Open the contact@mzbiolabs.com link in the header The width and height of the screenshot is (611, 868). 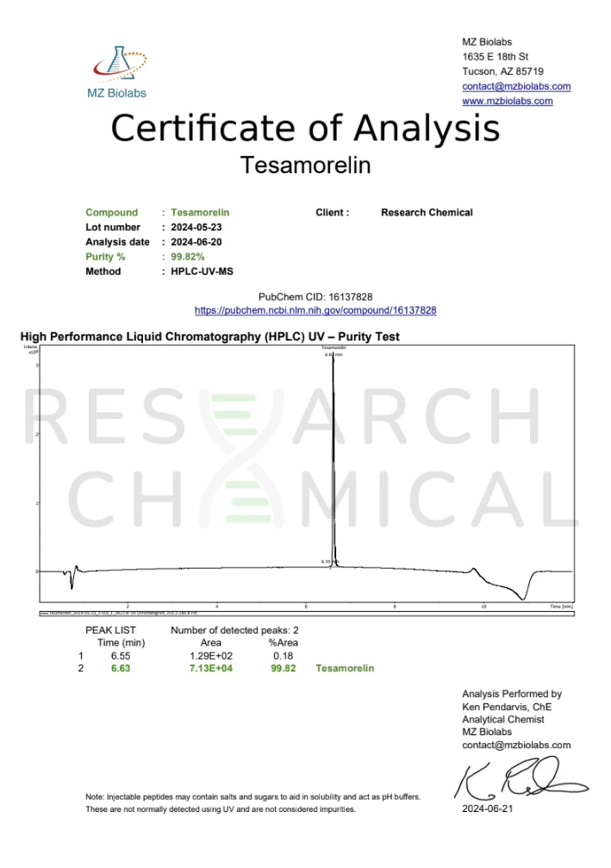click(x=516, y=86)
